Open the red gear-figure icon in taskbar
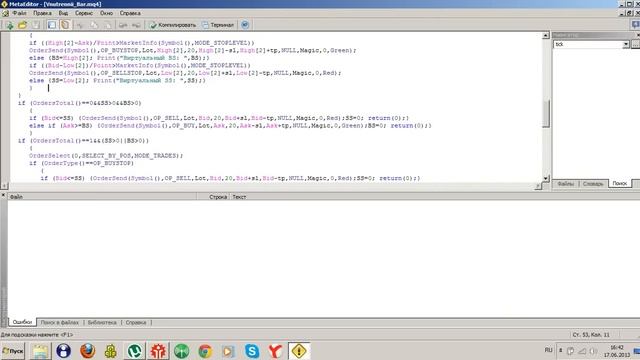 tap(158, 351)
